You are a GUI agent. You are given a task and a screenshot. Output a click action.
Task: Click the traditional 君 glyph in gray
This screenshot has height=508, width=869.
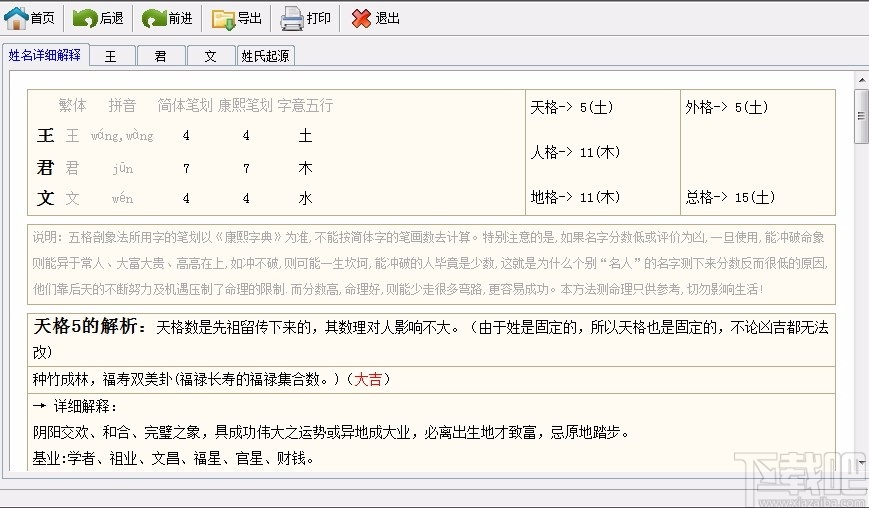[x=73, y=168]
